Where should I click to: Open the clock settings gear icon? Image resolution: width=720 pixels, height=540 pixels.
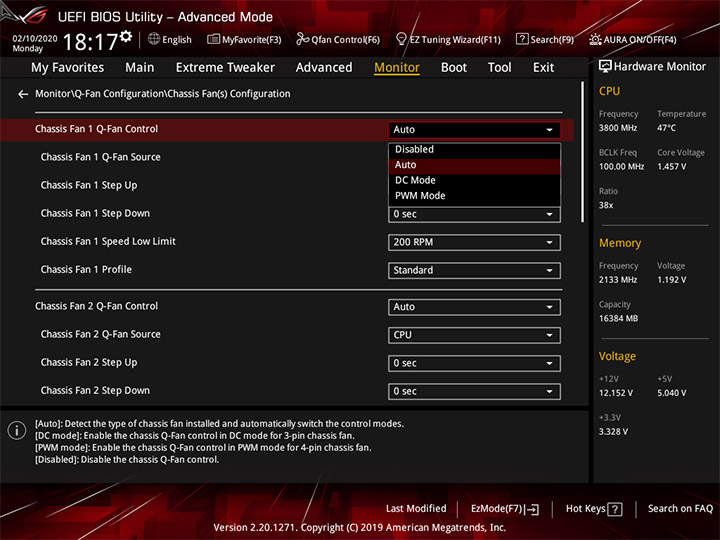tap(126, 36)
